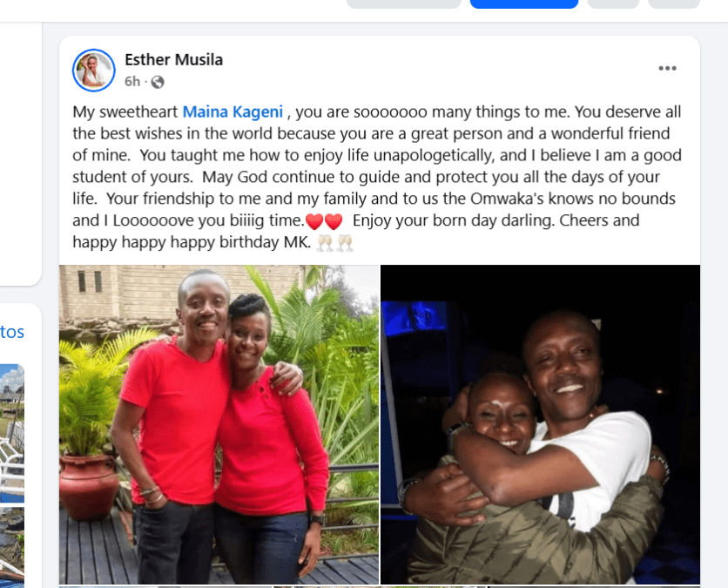728x588 pixels.
Task: Click the woman's face in red-shirt photo
Action: tap(248, 341)
